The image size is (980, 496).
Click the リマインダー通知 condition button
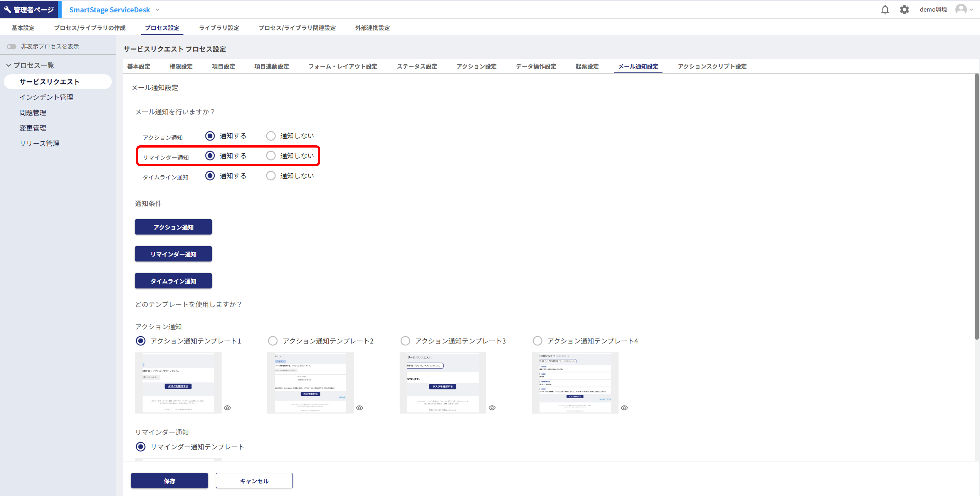click(173, 254)
